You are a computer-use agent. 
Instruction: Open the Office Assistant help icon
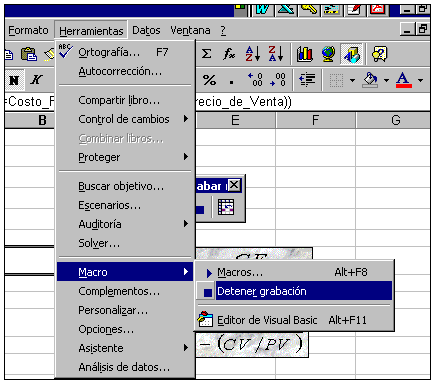380,54
